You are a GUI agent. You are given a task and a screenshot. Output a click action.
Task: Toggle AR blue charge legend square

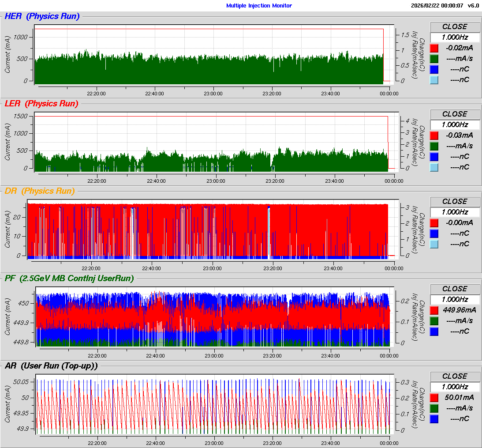[x=434, y=419]
